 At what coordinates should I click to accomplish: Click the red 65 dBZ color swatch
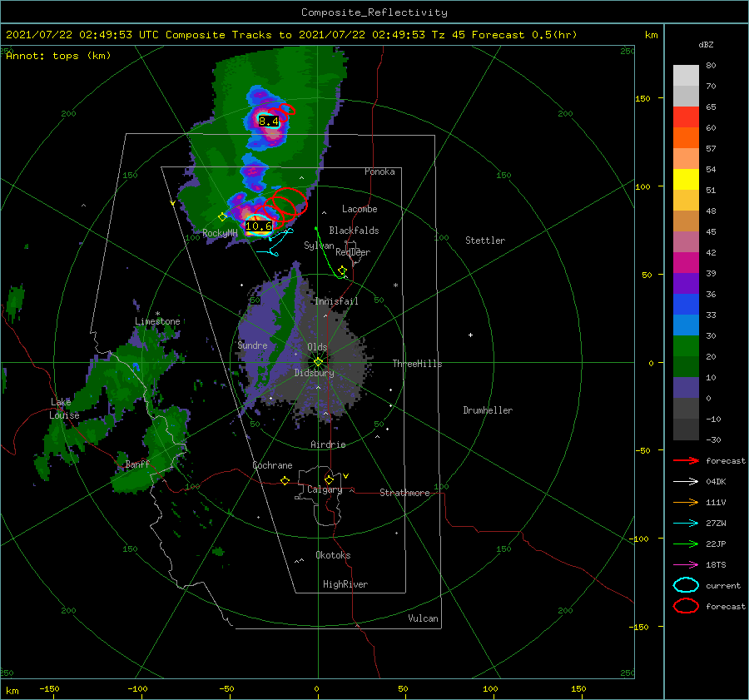(686, 117)
